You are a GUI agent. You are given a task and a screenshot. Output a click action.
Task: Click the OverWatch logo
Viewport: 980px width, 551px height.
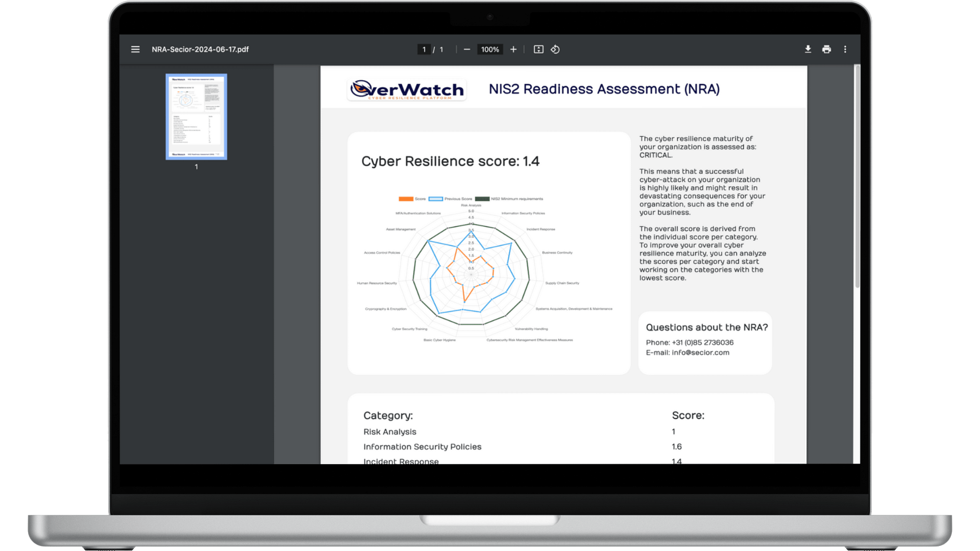(x=407, y=90)
